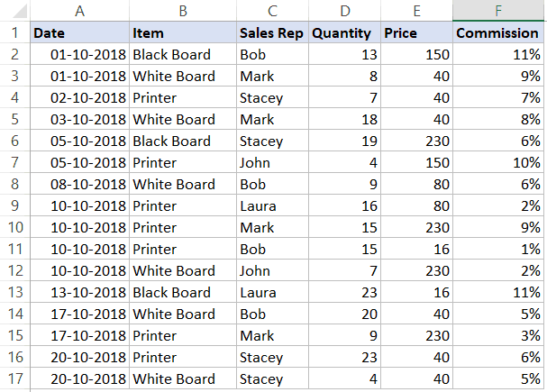The height and width of the screenshot is (392, 547).
Task: Click the Commission header cell
Action: (498, 32)
